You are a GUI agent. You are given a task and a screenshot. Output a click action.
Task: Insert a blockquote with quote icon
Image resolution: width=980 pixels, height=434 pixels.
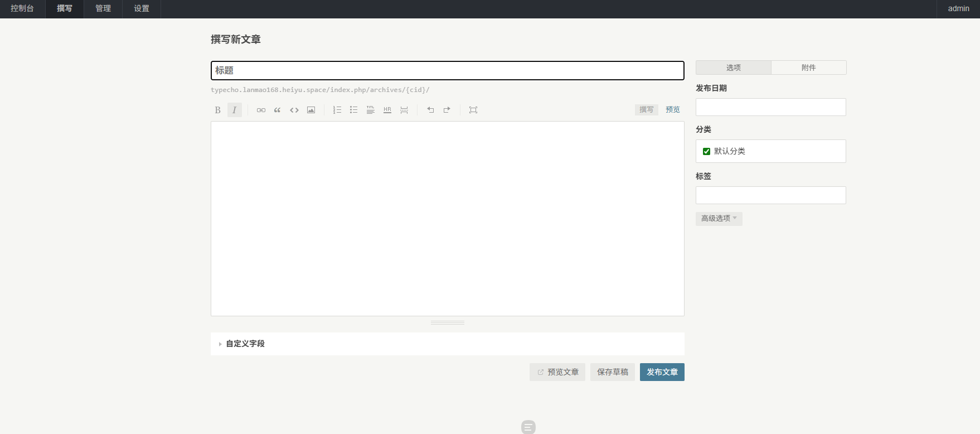tap(278, 110)
